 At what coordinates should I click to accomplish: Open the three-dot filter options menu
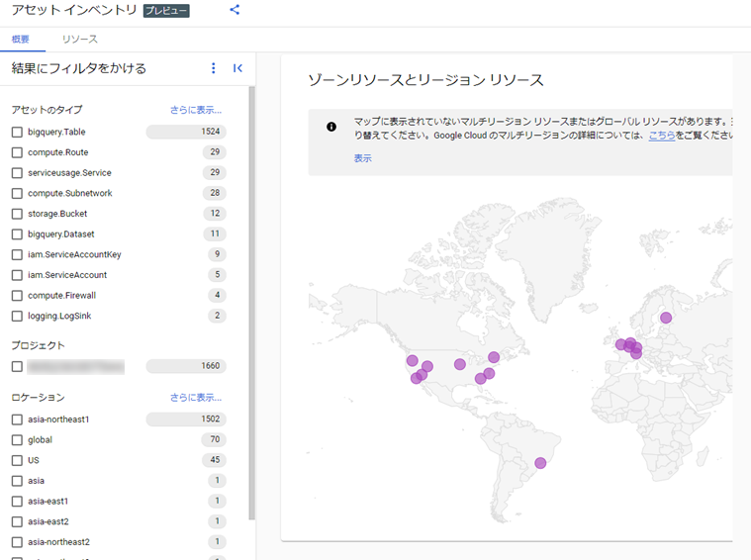[x=214, y=68]
